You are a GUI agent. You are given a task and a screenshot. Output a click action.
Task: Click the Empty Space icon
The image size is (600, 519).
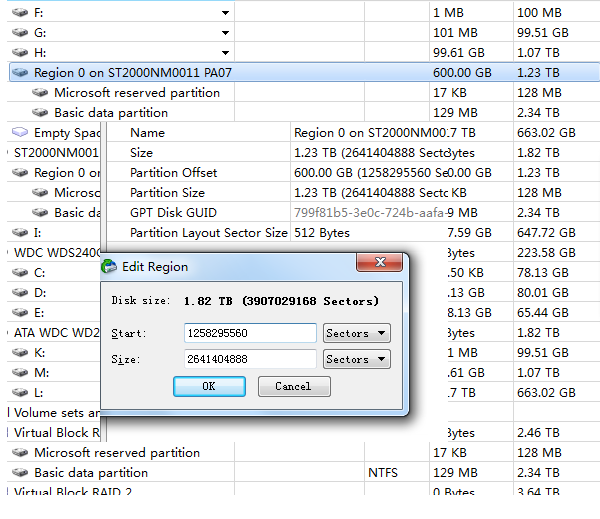click(x=20, y=133)
